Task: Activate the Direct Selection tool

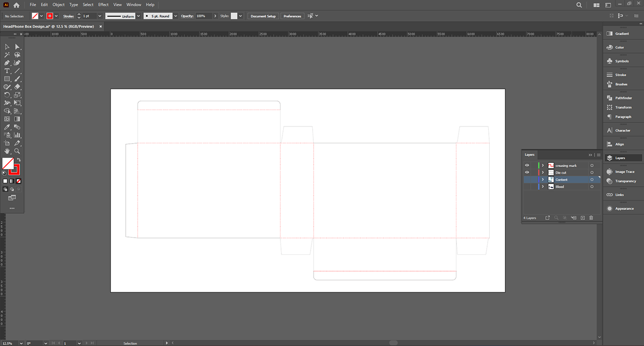Action: pyautogui.click(x=17, y=47)
